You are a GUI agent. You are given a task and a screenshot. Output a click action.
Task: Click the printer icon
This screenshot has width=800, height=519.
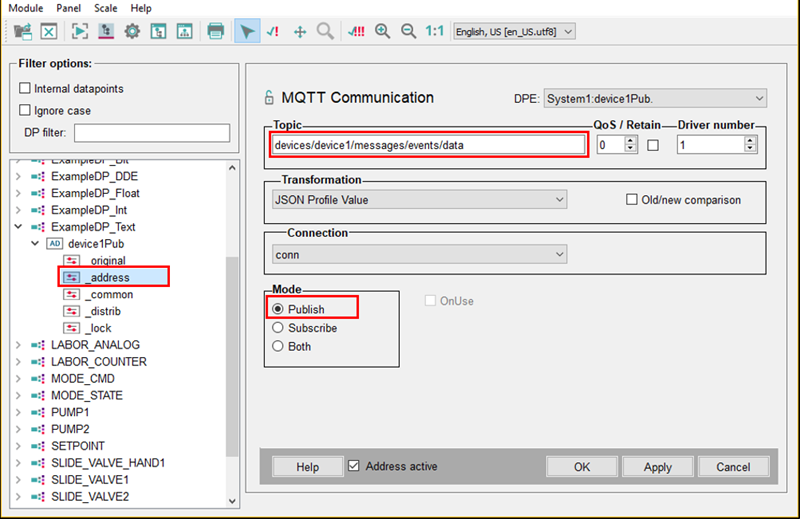tap(216, 32)
